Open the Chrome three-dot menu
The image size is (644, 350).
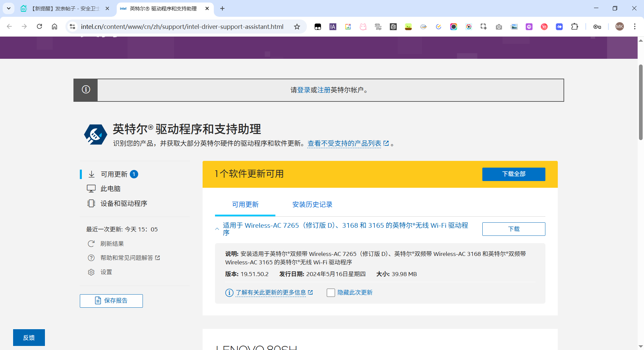click(x=635, y=27)
